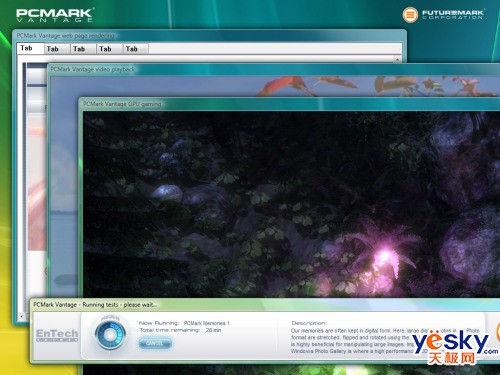The width and height of the screenshot is (500, 375).
Task: Switch to the second Tab
Action: click(x=57, y=49)
